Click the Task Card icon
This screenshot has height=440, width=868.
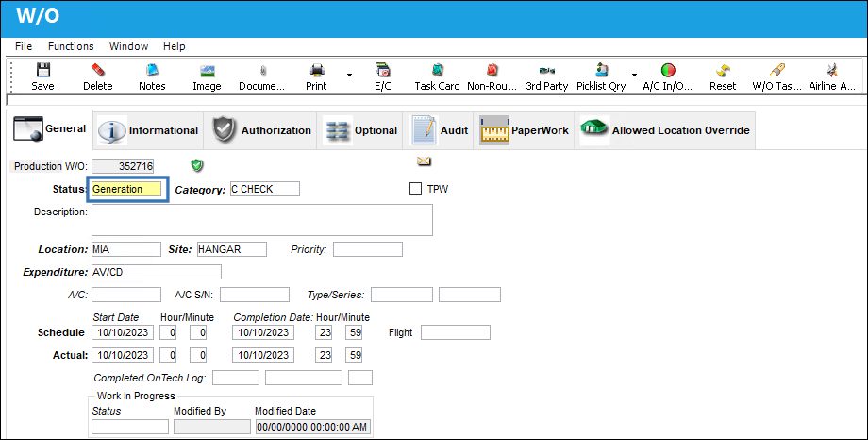(x=438, y=70)
